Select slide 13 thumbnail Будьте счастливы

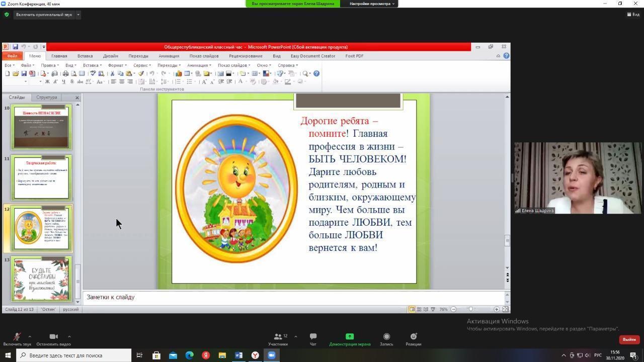(41, 279)
